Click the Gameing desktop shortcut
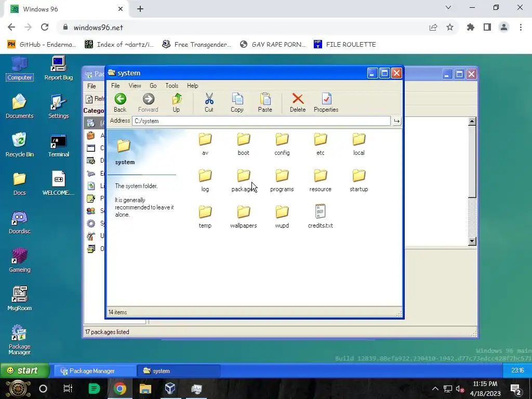 coord(20,261)
